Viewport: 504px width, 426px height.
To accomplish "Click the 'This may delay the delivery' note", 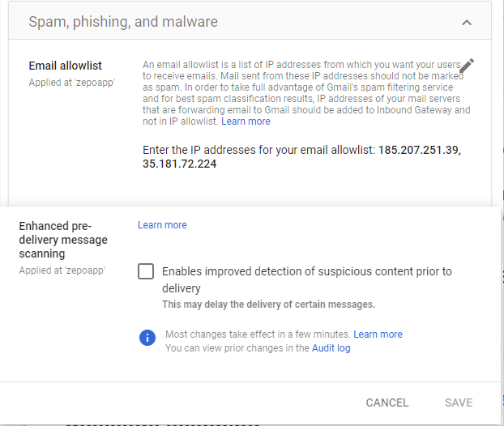I will click(268, 305).
